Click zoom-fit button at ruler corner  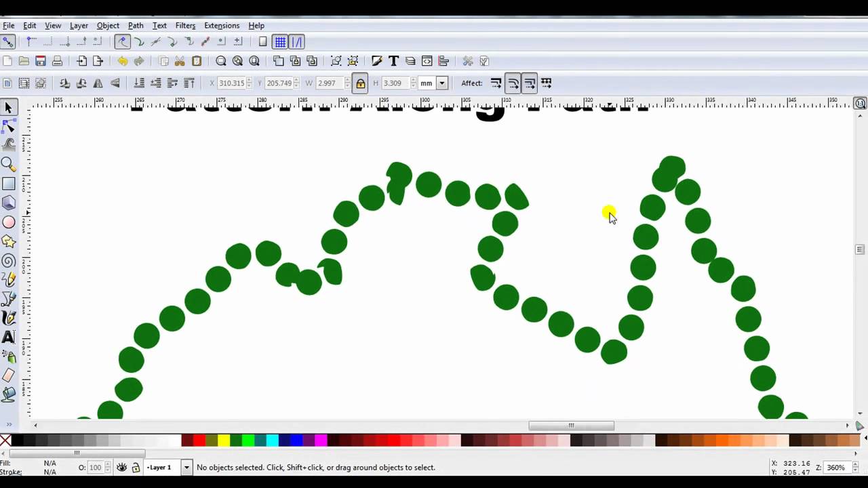coord(860,104)
